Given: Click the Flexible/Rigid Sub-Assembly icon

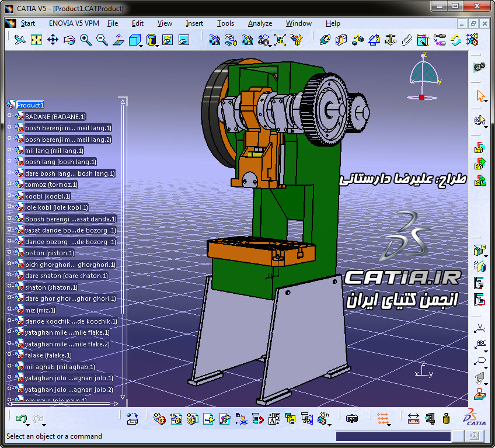Looking at the screenshot, I should tap(440, 40).
